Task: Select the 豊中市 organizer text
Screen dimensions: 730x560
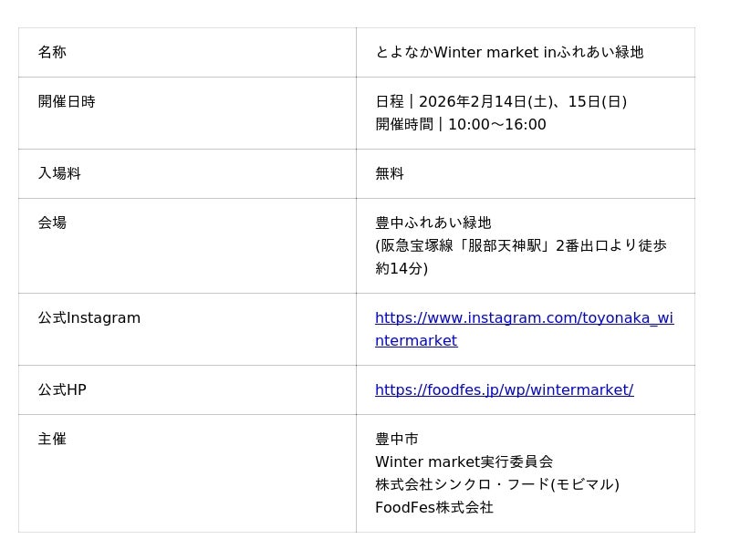Action: (397, 440)
